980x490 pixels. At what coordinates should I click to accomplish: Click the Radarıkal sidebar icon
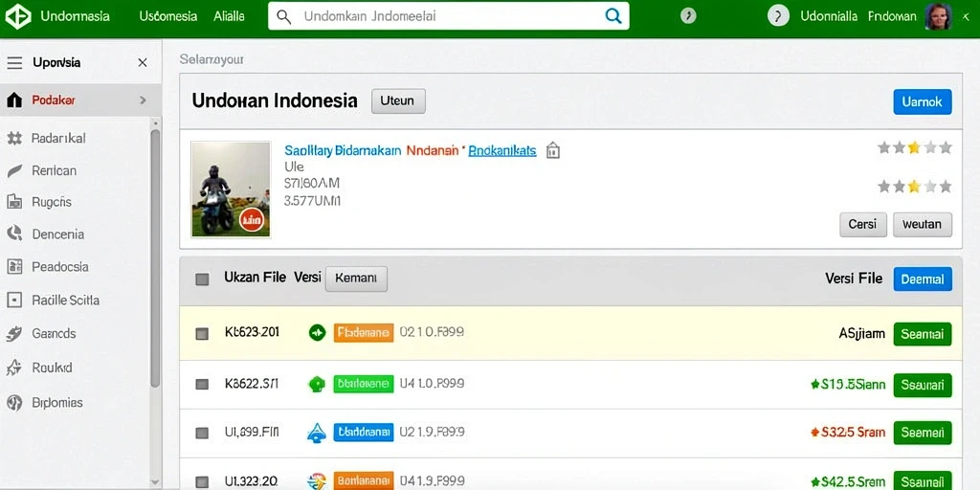(x=14, y=138)
